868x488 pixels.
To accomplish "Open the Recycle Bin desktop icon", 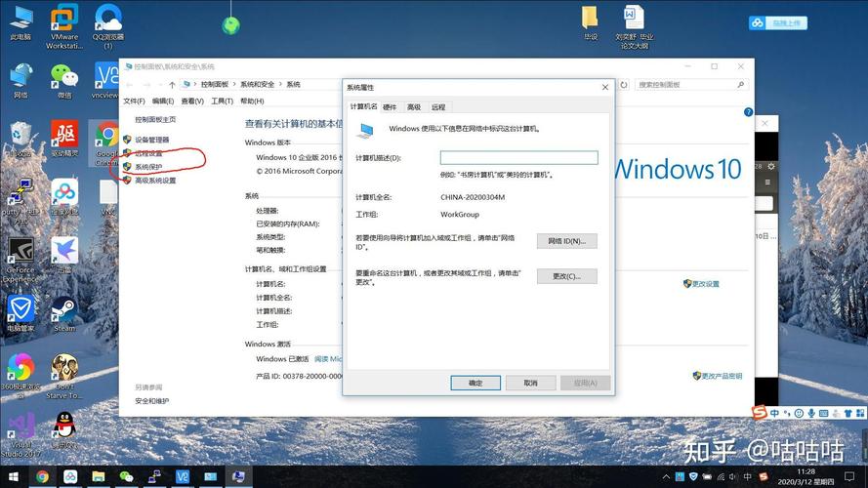I will tap(21, 139).
